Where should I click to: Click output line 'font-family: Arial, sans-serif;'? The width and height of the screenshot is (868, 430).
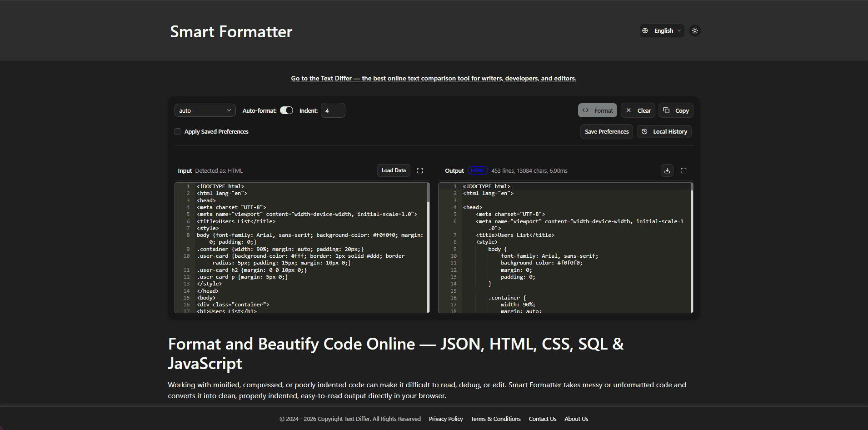[x=549, y=256]
